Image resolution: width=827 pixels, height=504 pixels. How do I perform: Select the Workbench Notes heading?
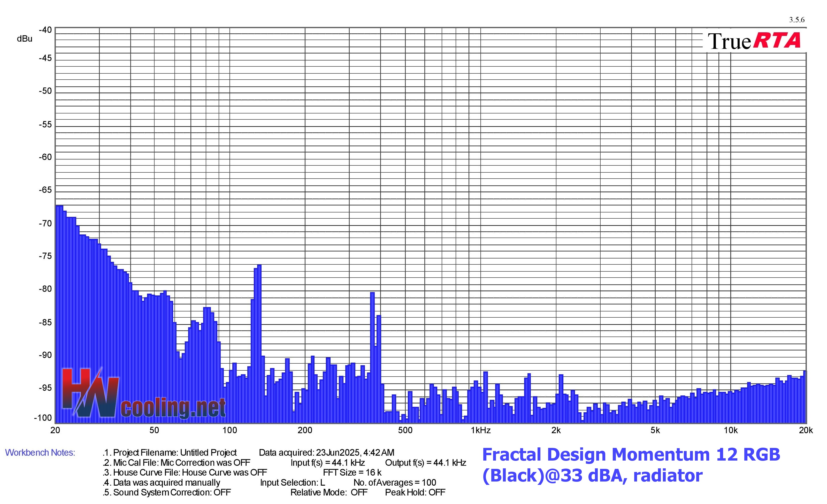(40, 453)
